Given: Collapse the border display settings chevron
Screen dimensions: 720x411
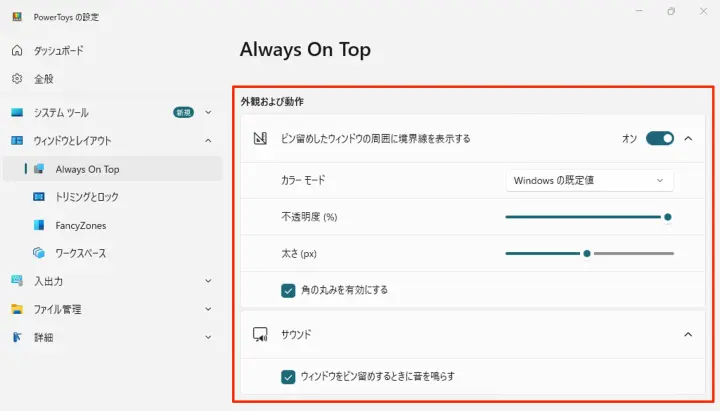Looking at the screenshot, I should (688, 138).
